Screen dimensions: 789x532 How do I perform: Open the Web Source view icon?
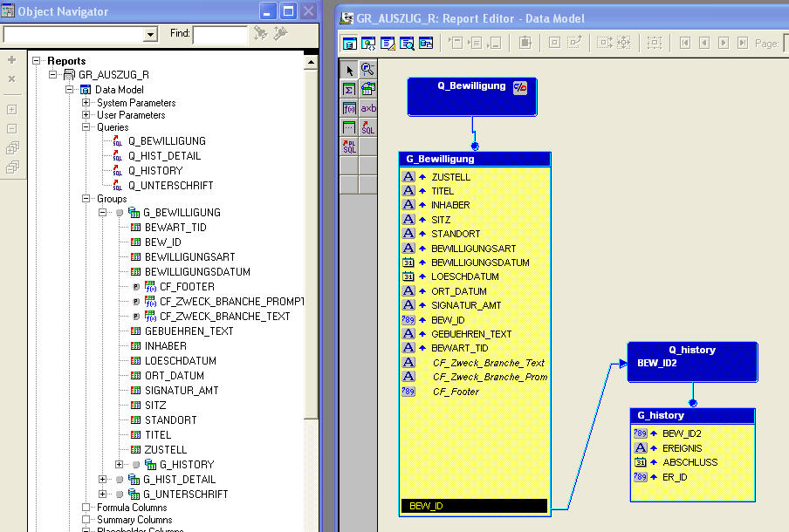pos(368,44)
